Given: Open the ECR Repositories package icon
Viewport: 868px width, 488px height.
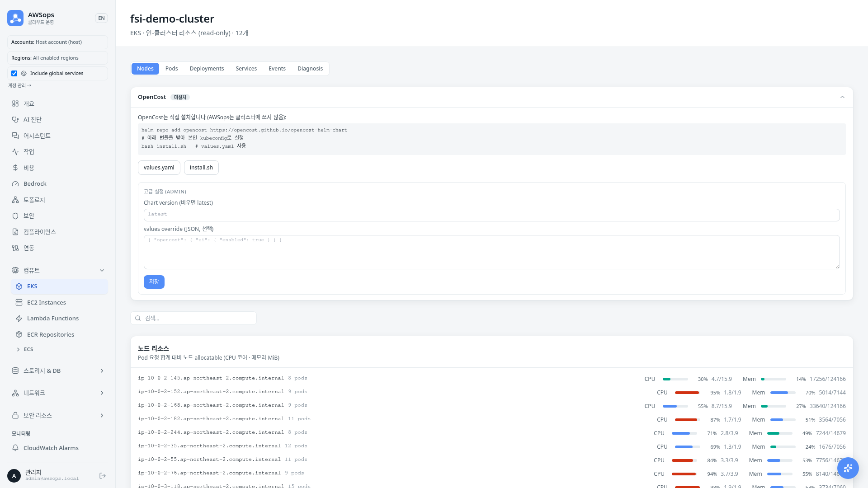Looking at the screenshot, I should click(x=19, y=334).
